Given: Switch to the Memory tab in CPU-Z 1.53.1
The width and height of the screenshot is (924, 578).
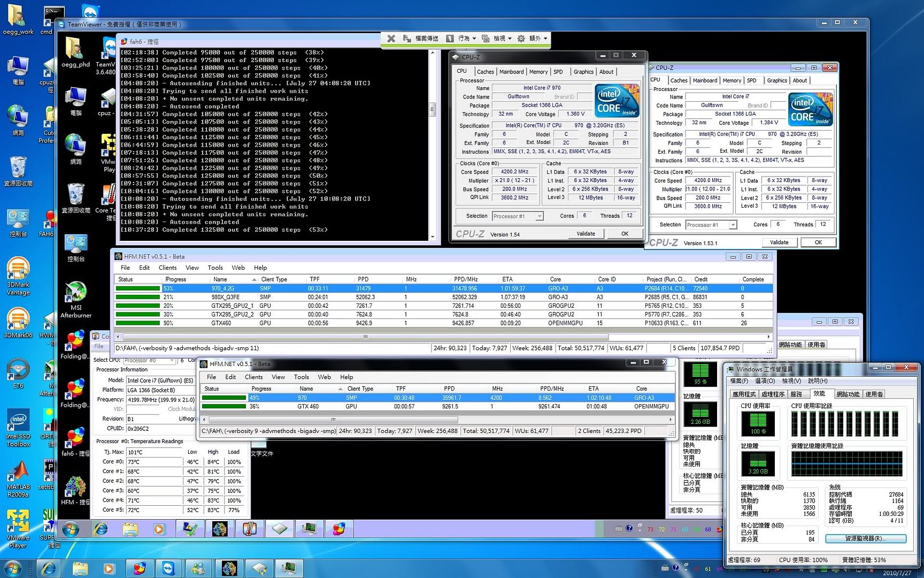Looking at the screenshot, I should coord(732,80).
